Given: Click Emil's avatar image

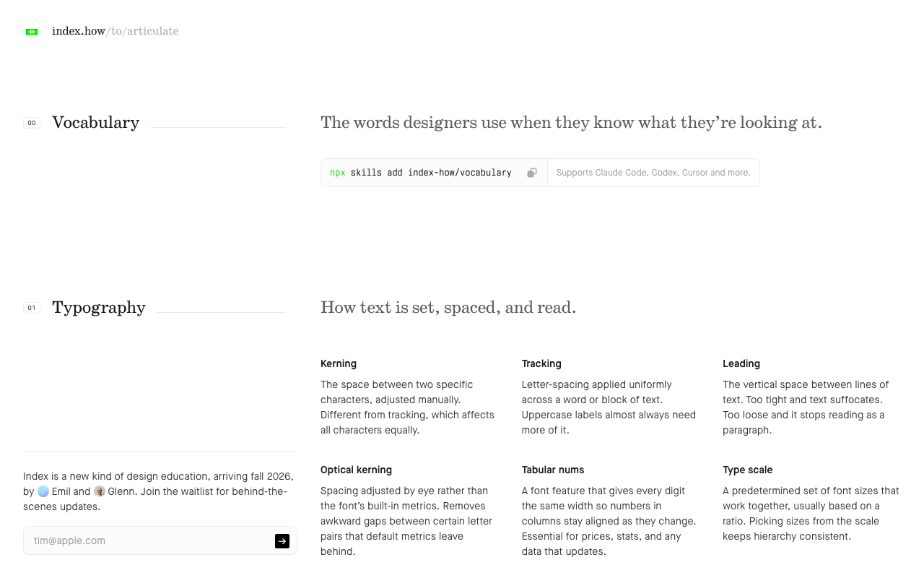Looking at the screenshot, I should 43,491.
